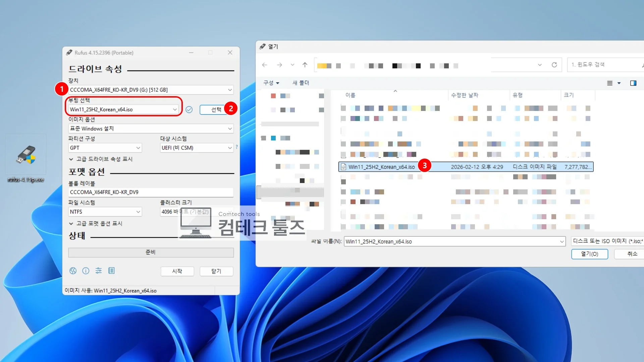
Task: Show Rufus about information icon
Action: click(x=86, y=271)
